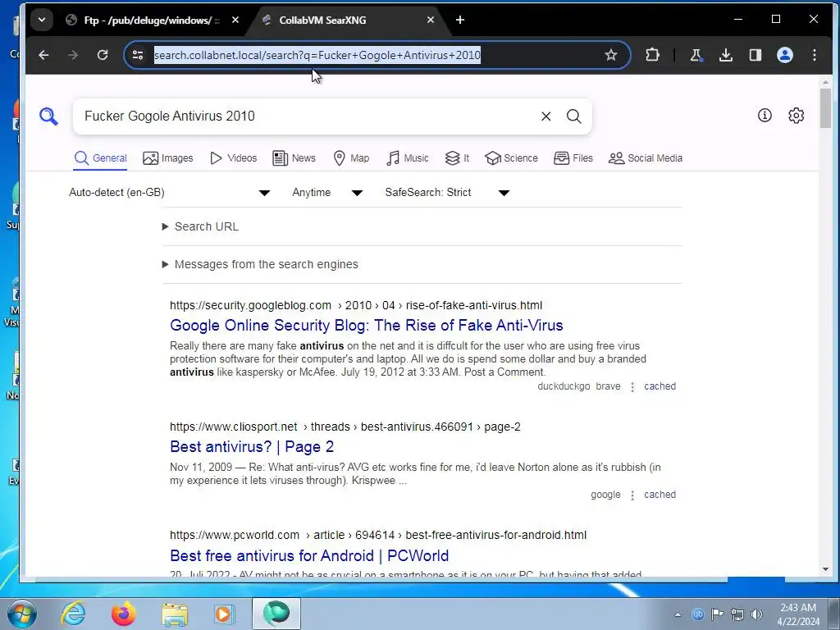The width and height of the screenshot is (840, 630).
Task: Open Chrome Labs flask icon
Action: (696, 55)
